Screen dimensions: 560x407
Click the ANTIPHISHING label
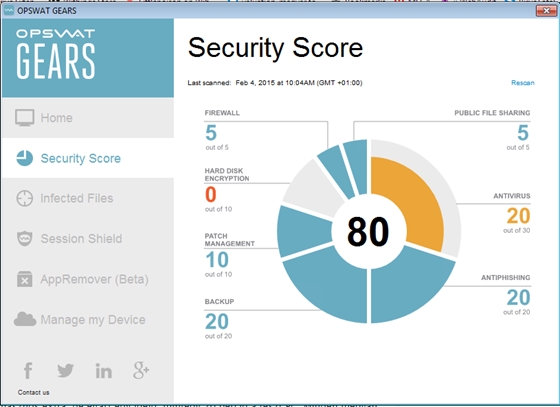506,278
